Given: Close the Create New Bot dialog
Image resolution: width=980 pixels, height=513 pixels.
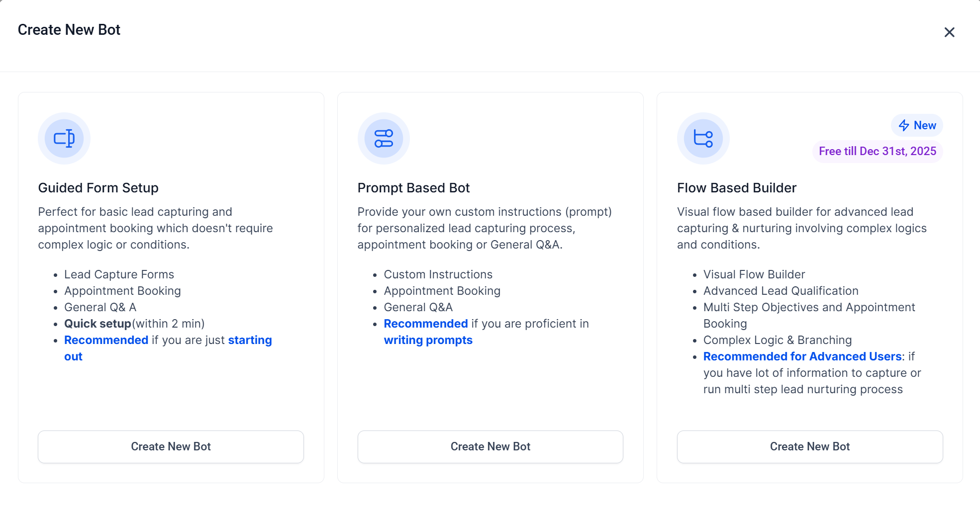Looking at the screenshot, I should click(x=949, y=32).
